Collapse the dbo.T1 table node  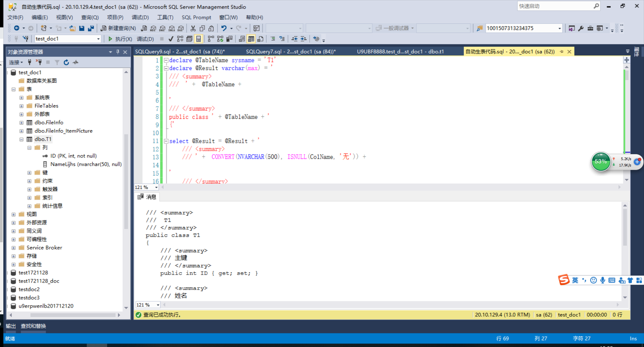click(x=21, y=139)
